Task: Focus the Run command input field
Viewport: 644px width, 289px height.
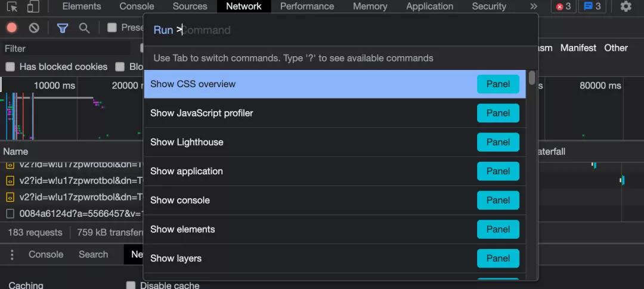Action: click(341, 30)
